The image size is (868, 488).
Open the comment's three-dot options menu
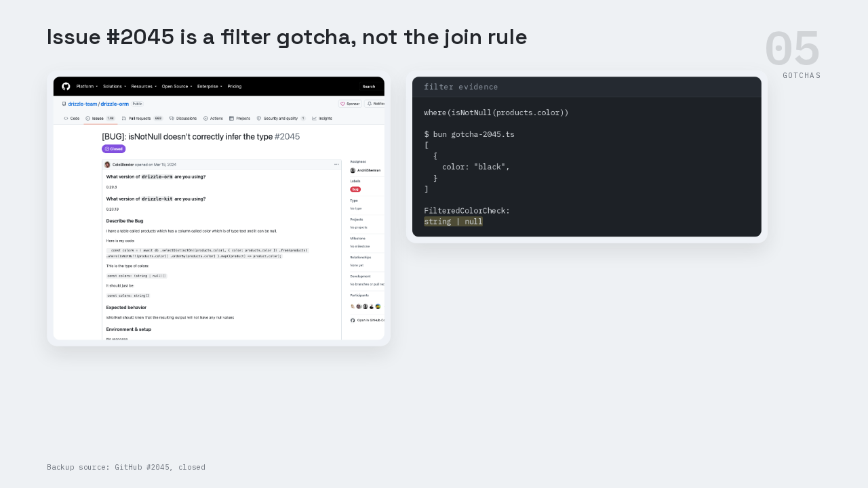click(x=336, y=164)
